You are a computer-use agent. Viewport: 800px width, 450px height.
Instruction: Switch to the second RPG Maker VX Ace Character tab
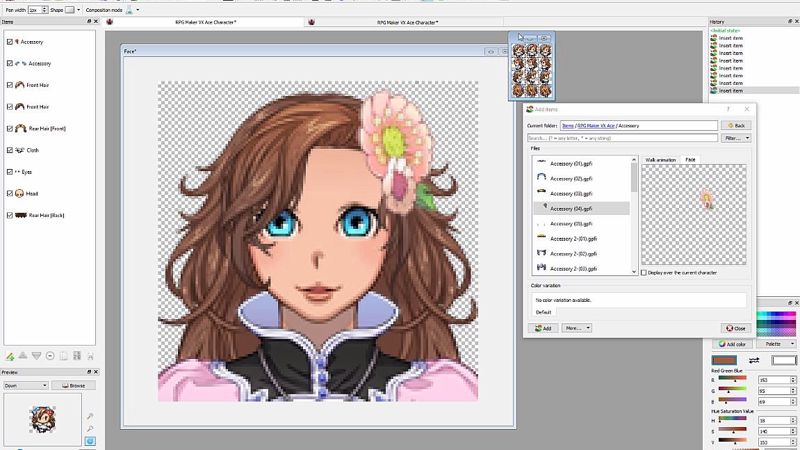click(x=407, y=22)
